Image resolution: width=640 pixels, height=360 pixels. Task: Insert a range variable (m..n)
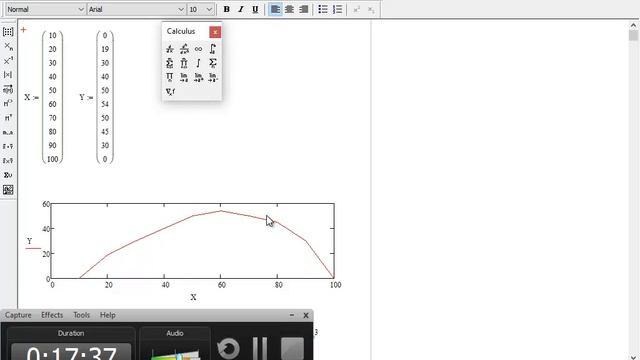coord(8,132)
